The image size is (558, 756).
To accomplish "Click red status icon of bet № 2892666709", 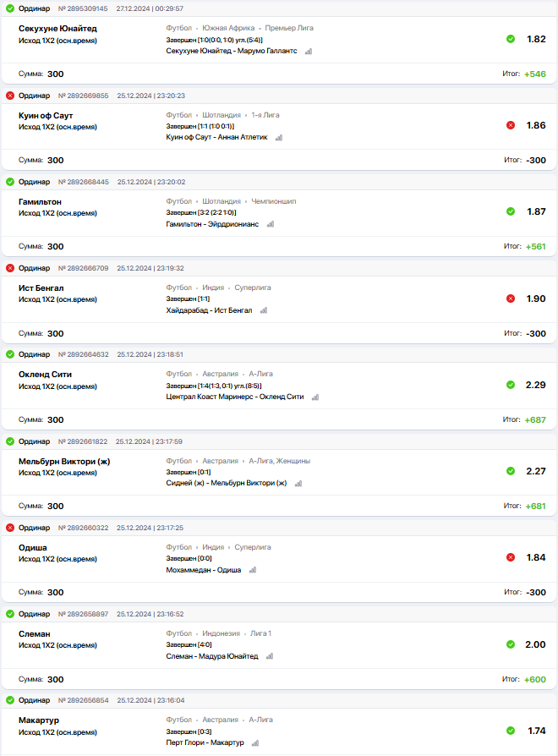I will tap(10, 268).
